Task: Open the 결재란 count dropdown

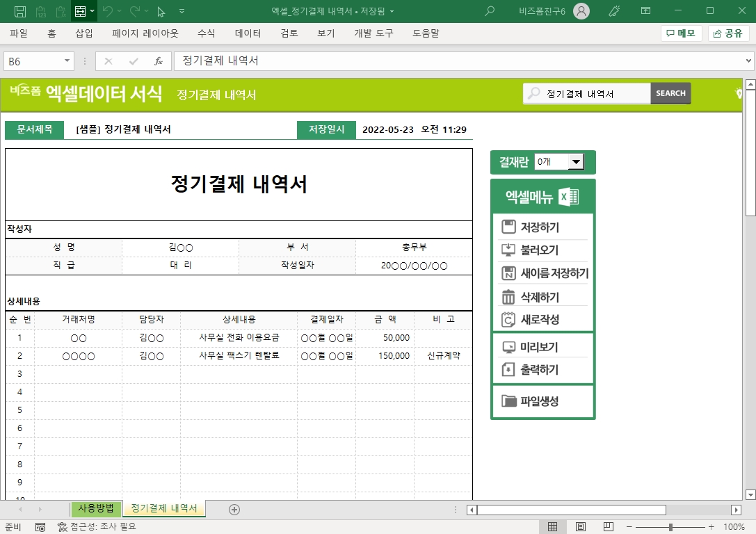Action: [576, 162]
